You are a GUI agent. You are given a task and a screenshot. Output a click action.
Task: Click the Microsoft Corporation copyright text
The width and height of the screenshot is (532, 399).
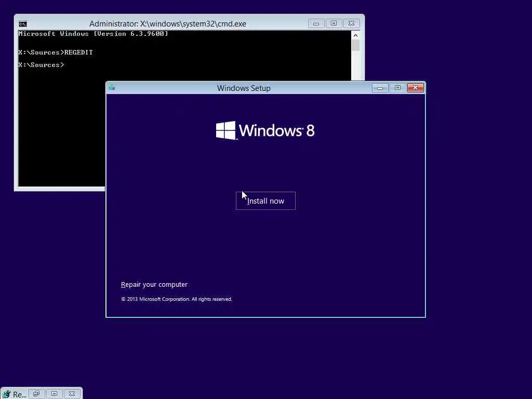[x=177, y=299]
